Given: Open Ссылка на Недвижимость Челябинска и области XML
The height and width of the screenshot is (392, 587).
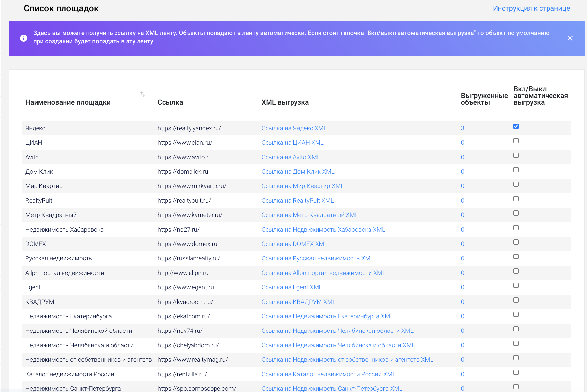Looking at the screenshot, I should [338, 345].
